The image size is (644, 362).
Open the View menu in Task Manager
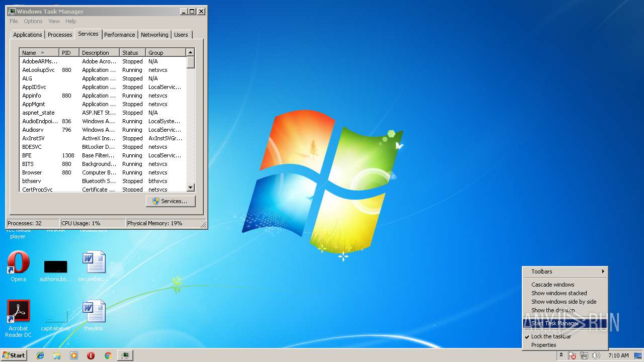[x=54, y=21]
